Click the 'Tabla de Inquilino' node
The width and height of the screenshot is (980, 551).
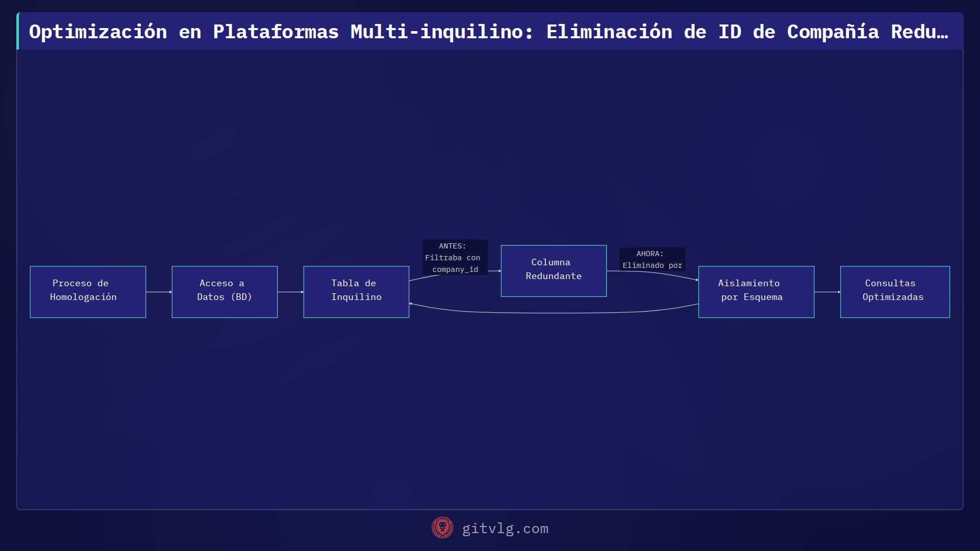point(356,292)
